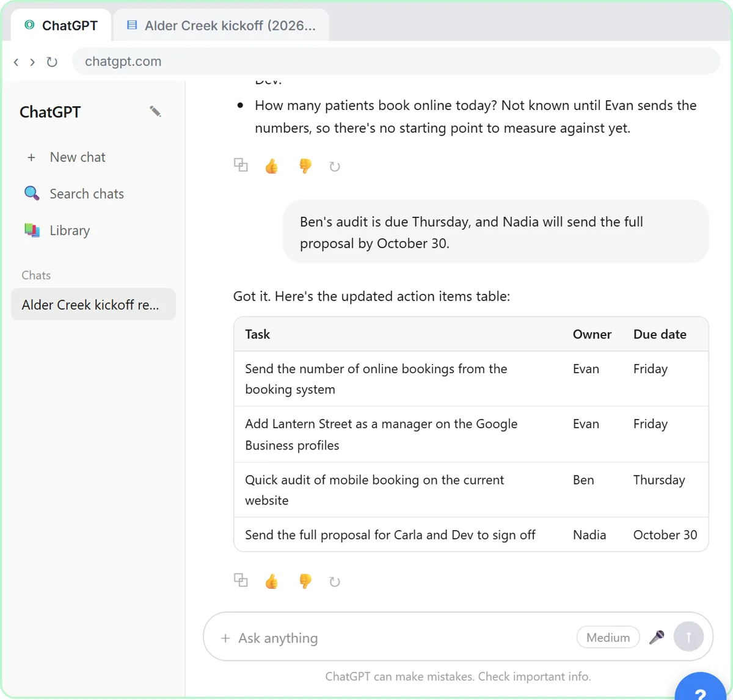The width and height of the screenshot is (733, 700).
Task: Give thumbs down to the first response
Action: click(x=305, y=166)
